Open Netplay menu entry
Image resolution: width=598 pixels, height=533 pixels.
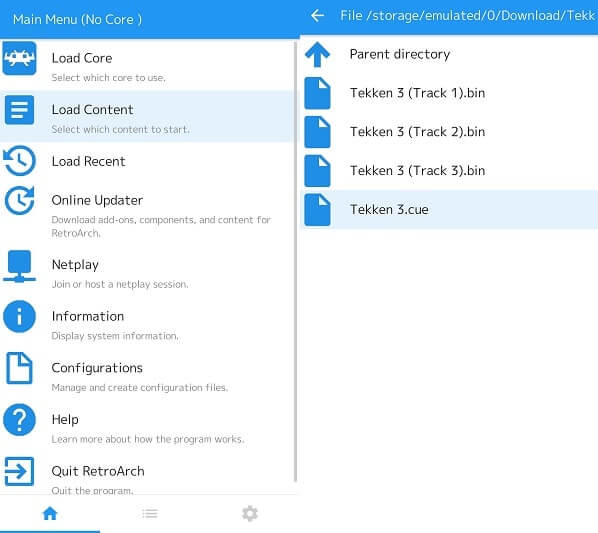(x=147, y=271)
